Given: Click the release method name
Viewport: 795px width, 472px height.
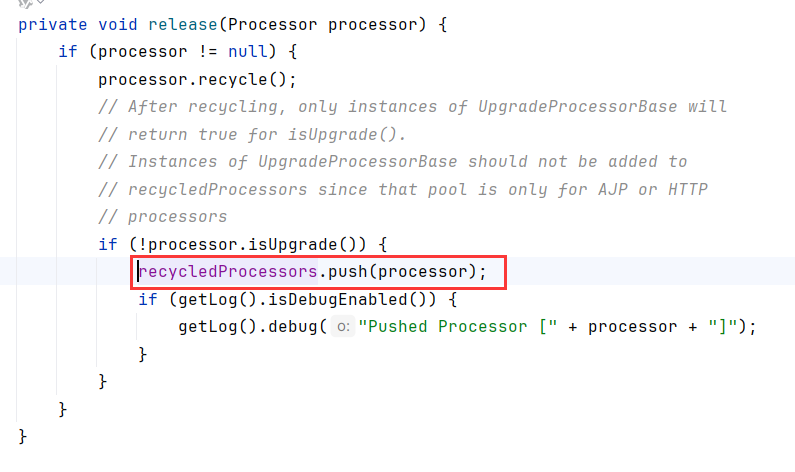Looking at the screenshot, I should (183, 25).
